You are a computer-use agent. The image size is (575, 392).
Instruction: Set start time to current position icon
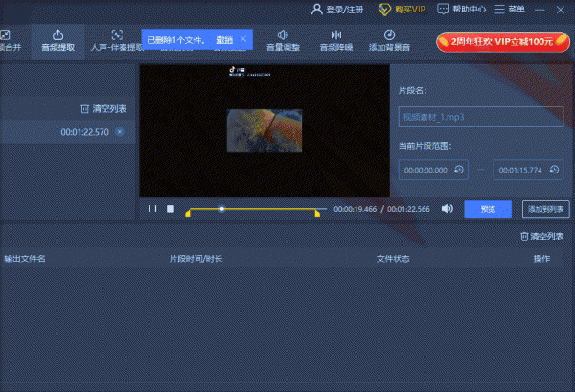coord(459,170)
